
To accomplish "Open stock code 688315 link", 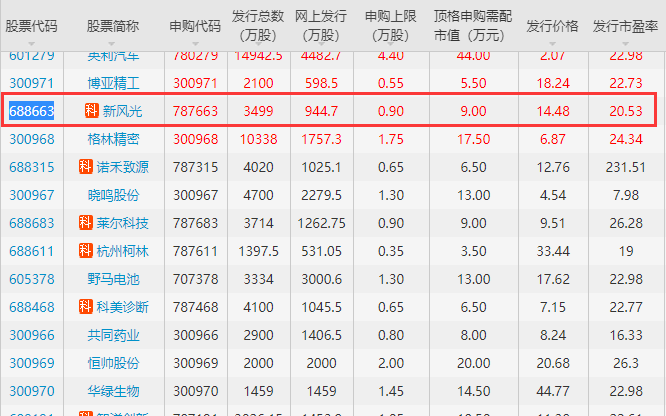I will [x=32, y=167].
